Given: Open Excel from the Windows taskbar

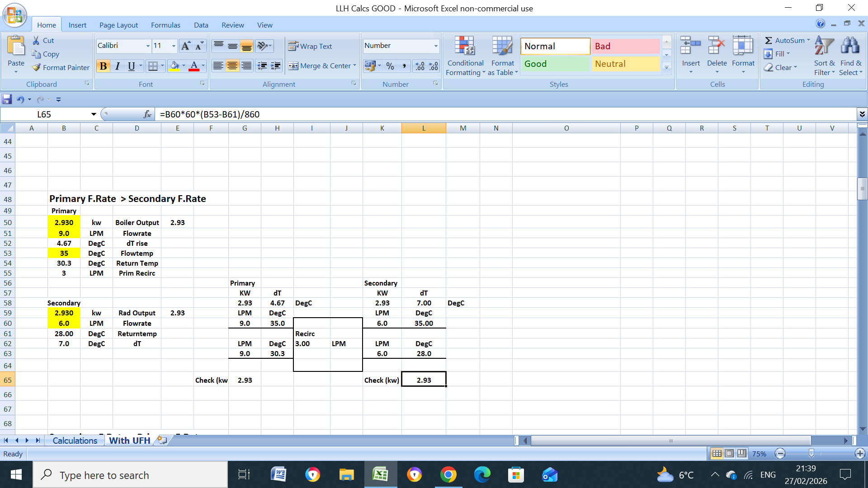Looking at the screenshot, I should click(380, 475).
